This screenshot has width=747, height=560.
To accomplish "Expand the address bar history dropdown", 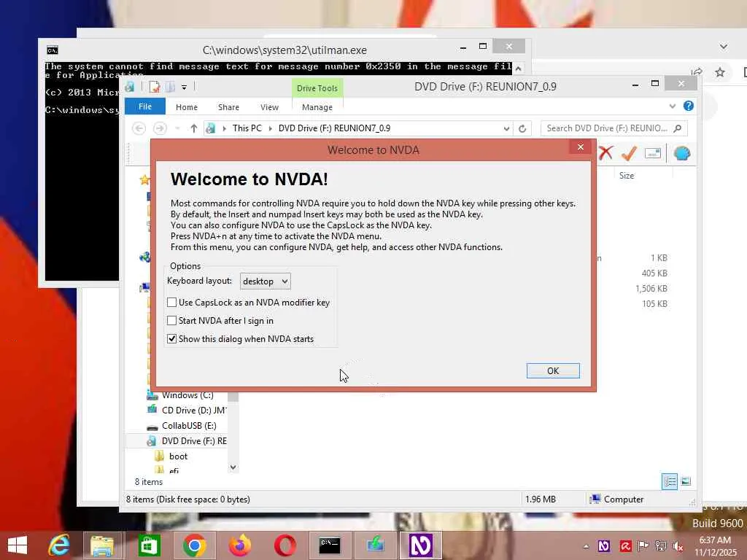I will pyautogui.click(x=506, y=128).
